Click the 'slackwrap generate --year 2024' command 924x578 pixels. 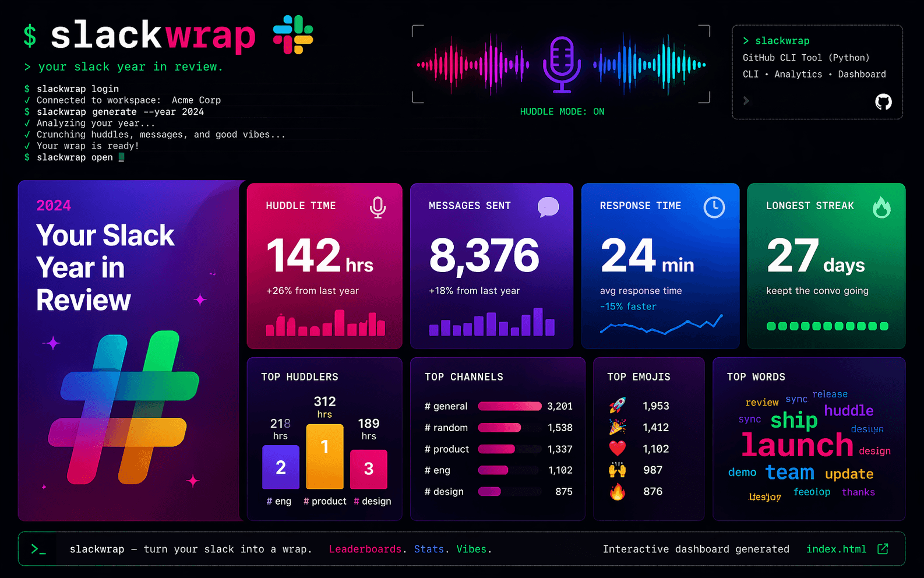coord(120,112)
